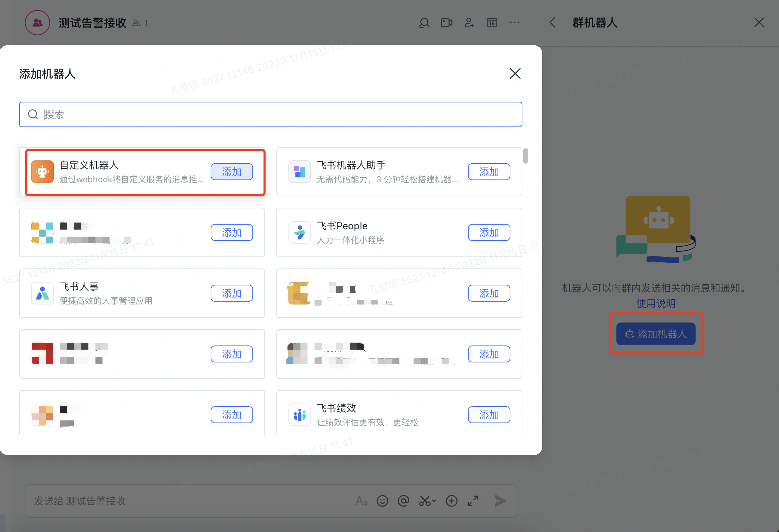779x532 pixels.
Task: Click the 飞书人事 app icon
Action: click(42, 293)
